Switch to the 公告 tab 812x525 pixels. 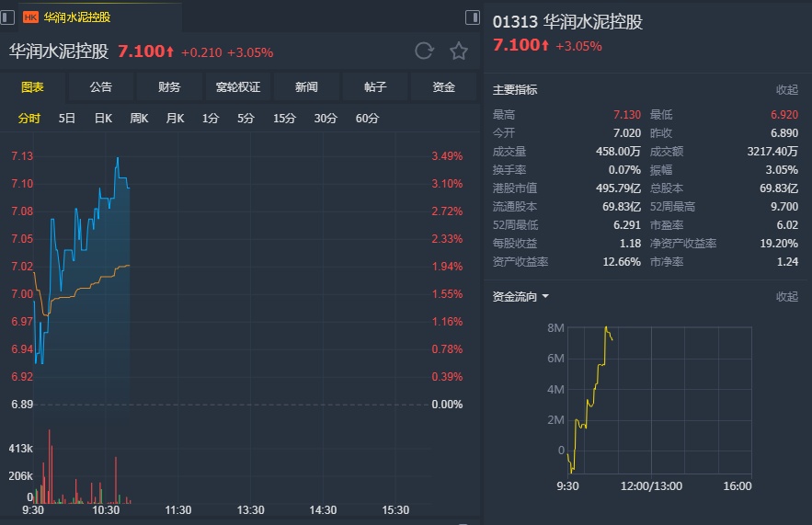pyautogui.click(x=101, y=87)
